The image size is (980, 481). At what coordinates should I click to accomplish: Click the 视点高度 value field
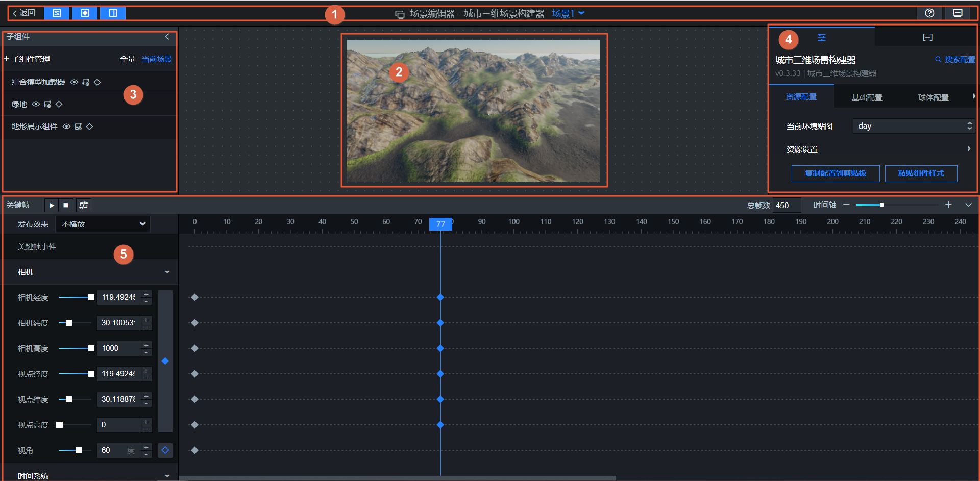tap(118, 425)
